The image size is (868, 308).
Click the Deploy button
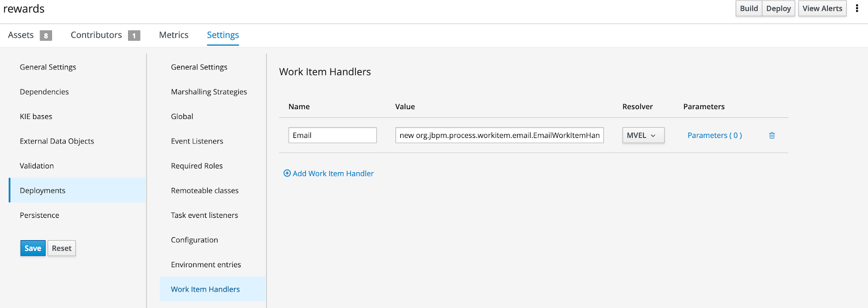pos(778,8)
